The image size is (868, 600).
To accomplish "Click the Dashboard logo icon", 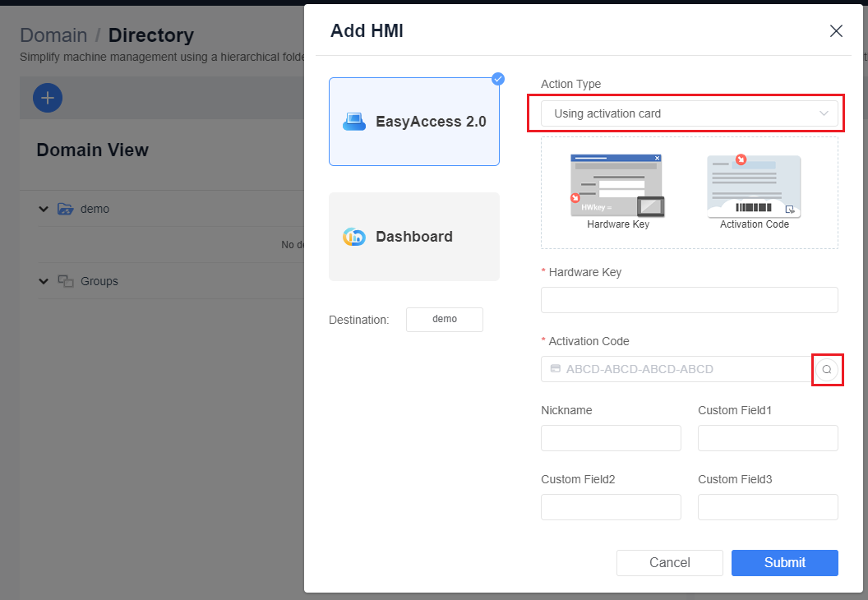I will point(353,237).
